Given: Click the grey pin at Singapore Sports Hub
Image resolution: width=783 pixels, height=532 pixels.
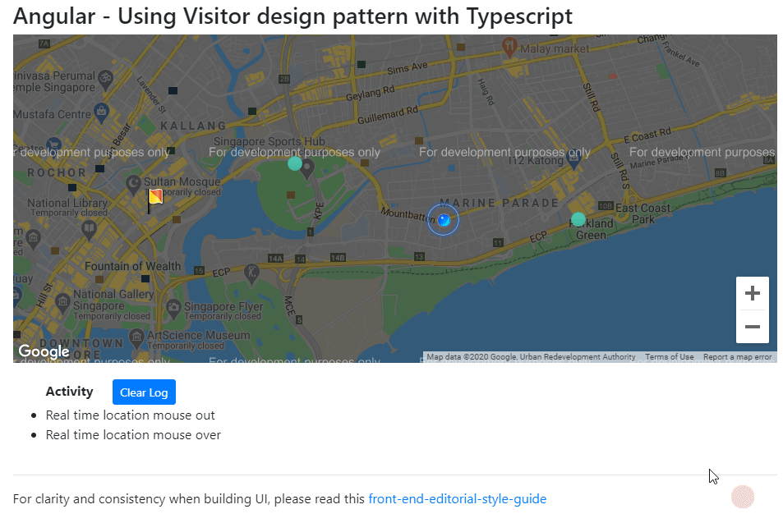Looking at the screenshot, I should [307, 168].
